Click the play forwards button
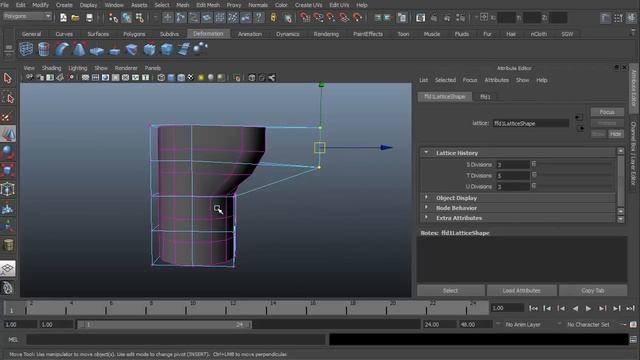640x360 pixels. click(588, 309)
